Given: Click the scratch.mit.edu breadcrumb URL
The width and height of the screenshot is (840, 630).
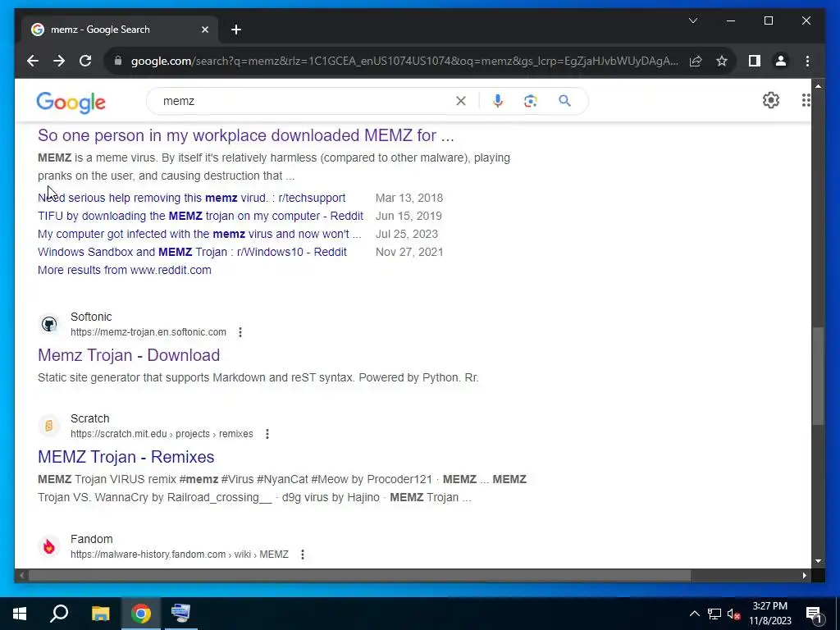Looking at the screenshot, I should point(162,434).
